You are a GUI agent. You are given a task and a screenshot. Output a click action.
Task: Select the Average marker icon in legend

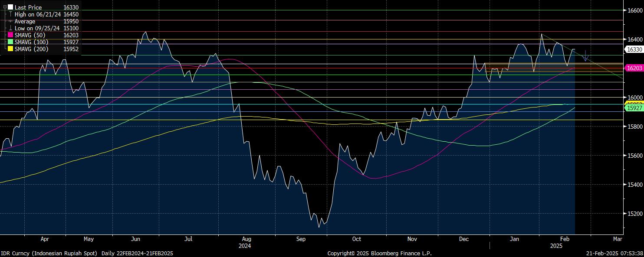(x=10, y=21)
